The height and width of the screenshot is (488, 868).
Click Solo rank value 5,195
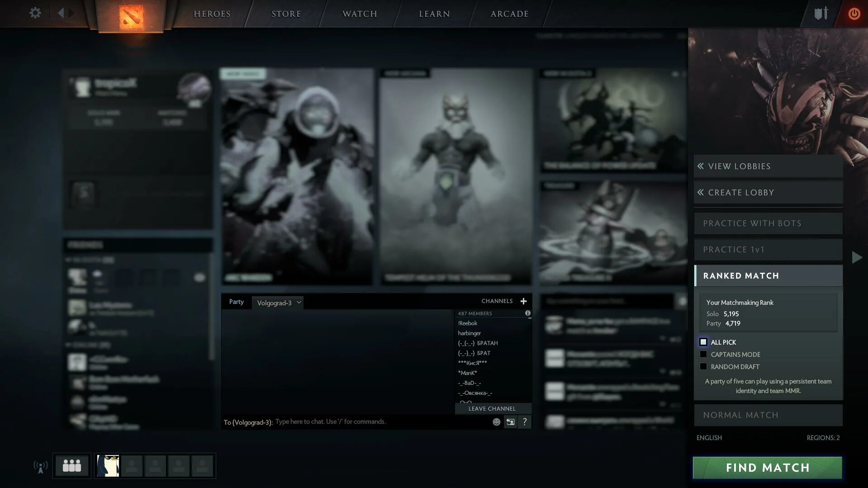731,314
